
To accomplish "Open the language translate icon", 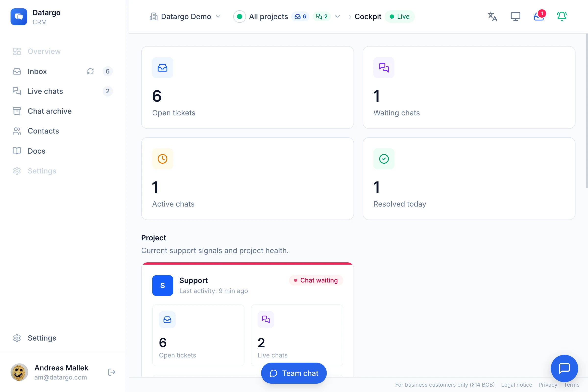I will [x=492, y=16].
